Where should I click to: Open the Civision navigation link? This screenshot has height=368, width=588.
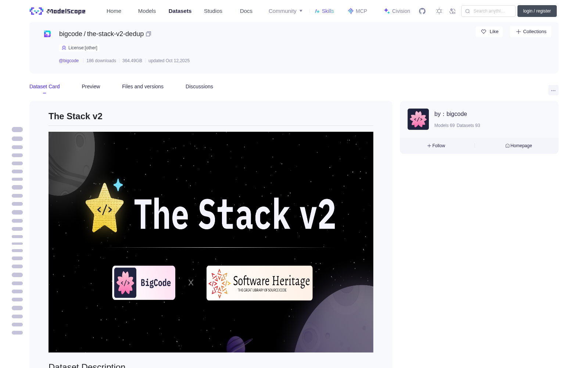397,11
